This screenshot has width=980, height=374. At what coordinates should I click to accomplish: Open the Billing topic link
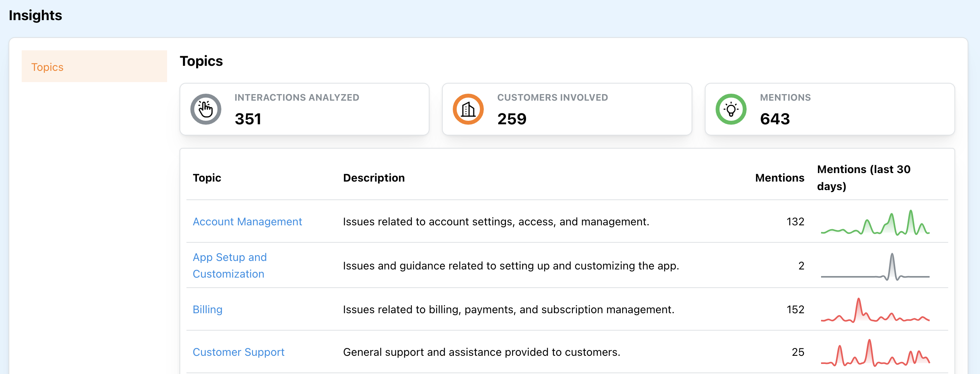[x=207, y=309]
